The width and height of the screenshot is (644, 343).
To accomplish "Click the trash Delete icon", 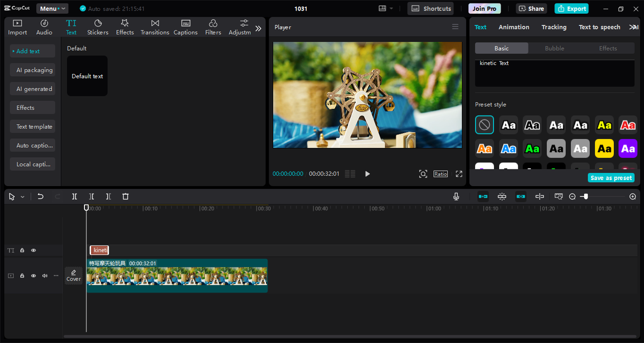I will tap(126, 197).
